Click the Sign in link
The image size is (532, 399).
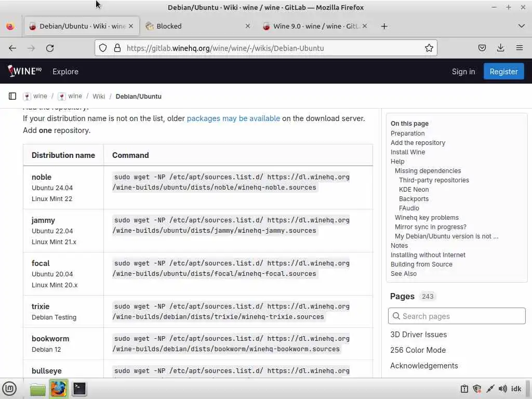[x=463, y=72]
